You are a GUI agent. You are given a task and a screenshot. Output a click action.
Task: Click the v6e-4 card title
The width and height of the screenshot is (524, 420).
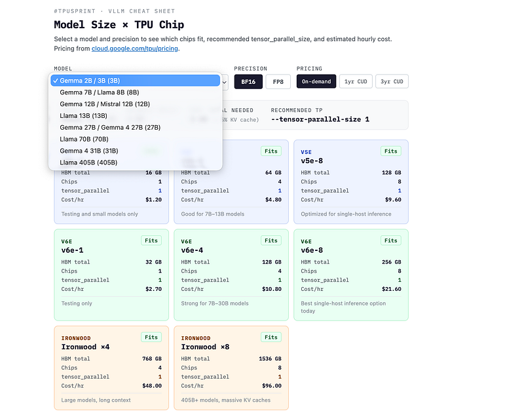192,250
